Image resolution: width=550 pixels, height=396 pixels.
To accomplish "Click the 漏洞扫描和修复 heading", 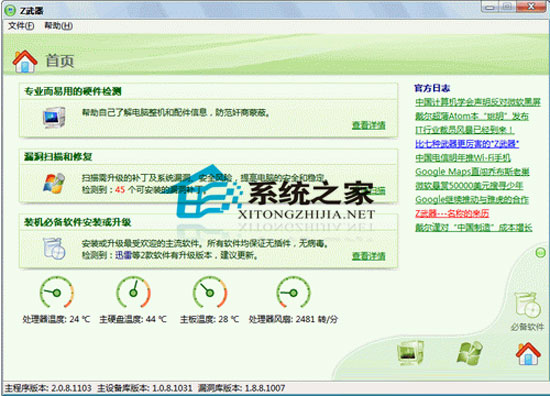I will tap(58, 156).
